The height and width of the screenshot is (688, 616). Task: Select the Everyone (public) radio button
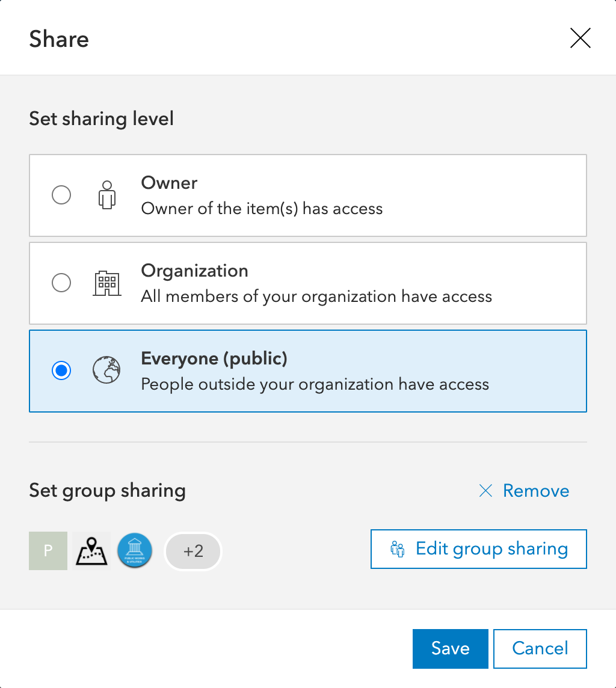tap(61, 370)
